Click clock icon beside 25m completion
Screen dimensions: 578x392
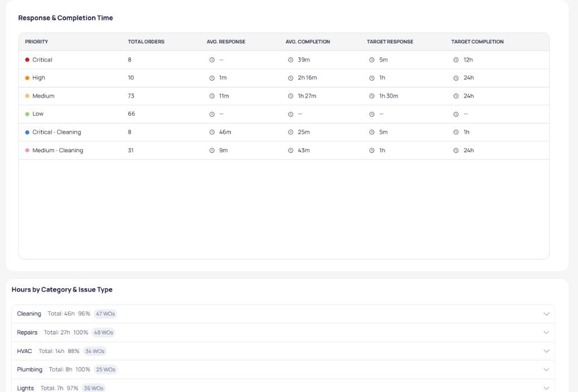(x=291, y=132)
